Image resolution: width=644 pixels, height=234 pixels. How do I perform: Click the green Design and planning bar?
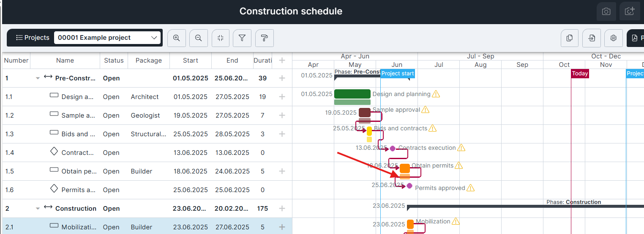pyautogui.click(x=352, y=94)
